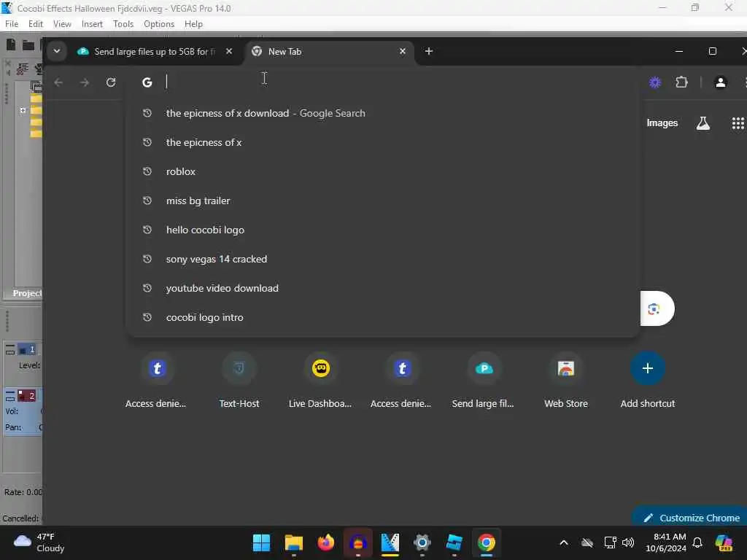Image resolution: width=747 pixels, height=560 pixels.
Task: Expand Chrome tab search dropdown
Action: [x=57, y=51]
